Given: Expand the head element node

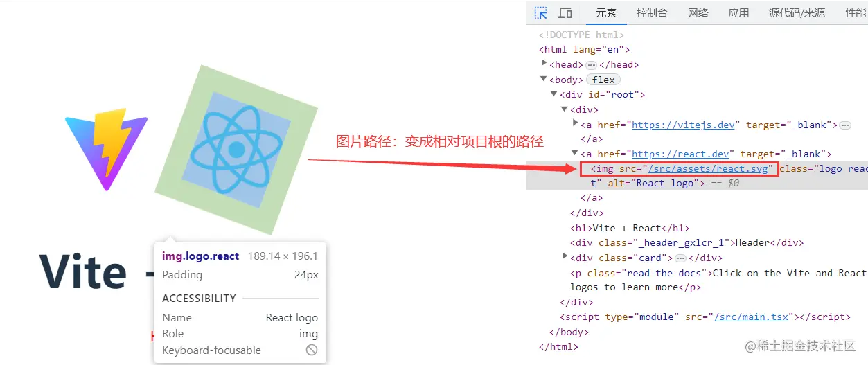Looking at the screenshot, I should [x=544, y=64].
